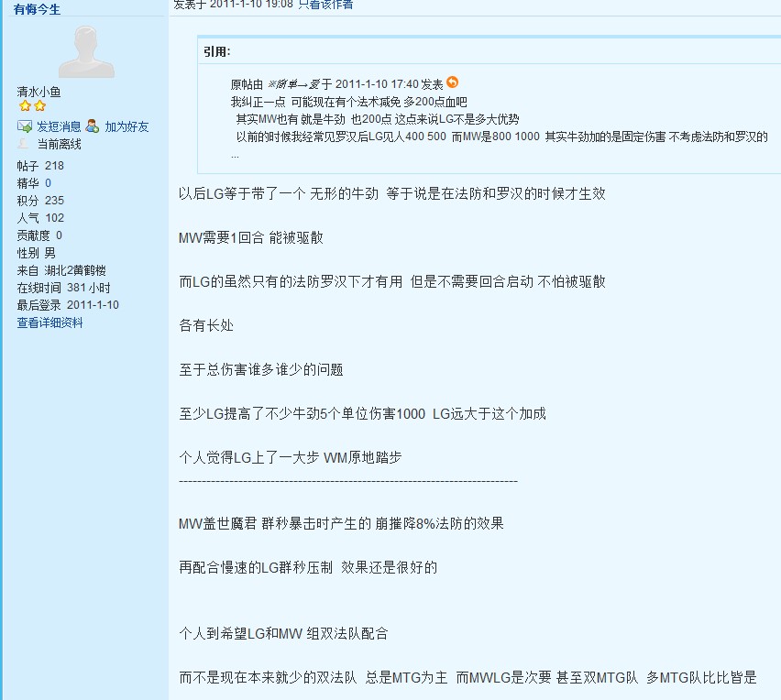Open the 精华 count 0 link
The width and height of the screenshot is (781, 700).
click(x=48, y=183)
